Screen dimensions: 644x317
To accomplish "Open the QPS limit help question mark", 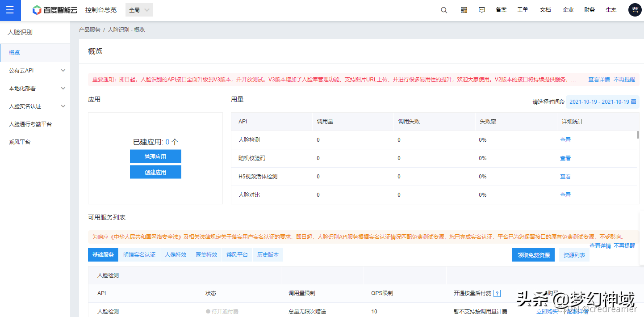I will 498,293.
